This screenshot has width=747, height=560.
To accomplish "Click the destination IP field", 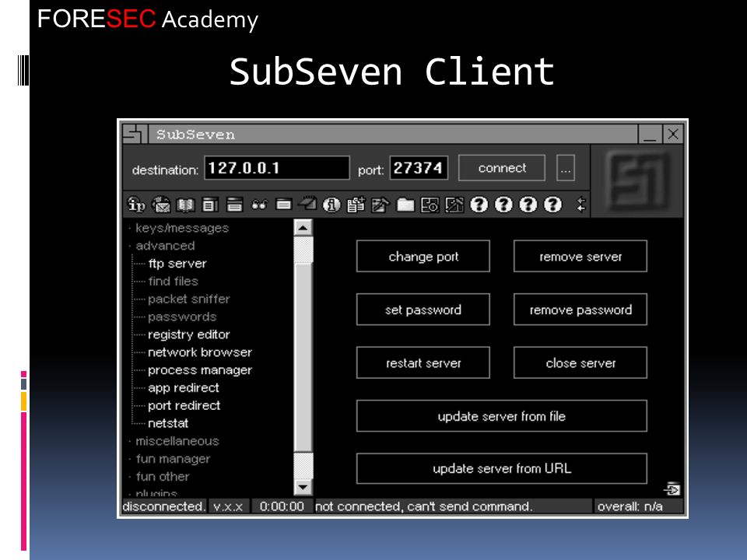I will [x=277, y=168].
